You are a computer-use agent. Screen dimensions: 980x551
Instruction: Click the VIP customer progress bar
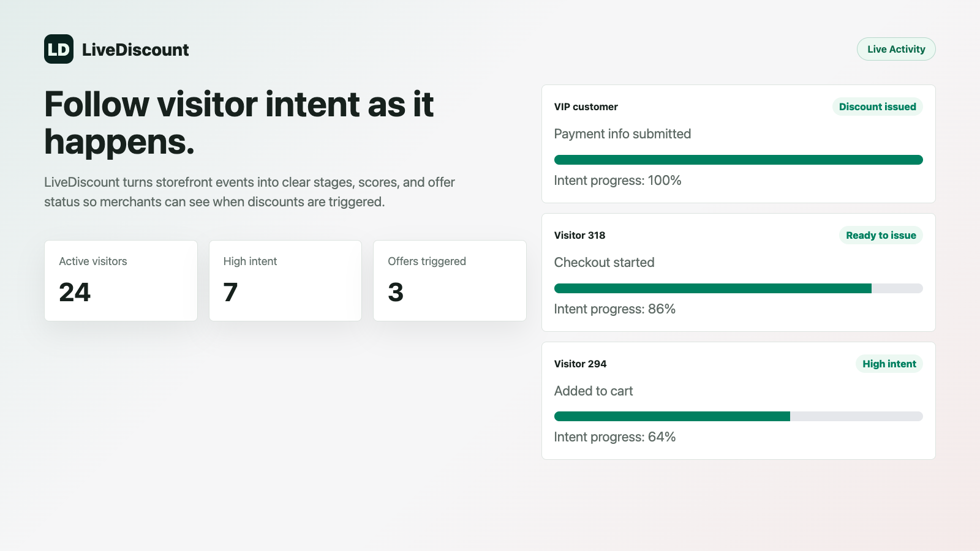[739, 160]
